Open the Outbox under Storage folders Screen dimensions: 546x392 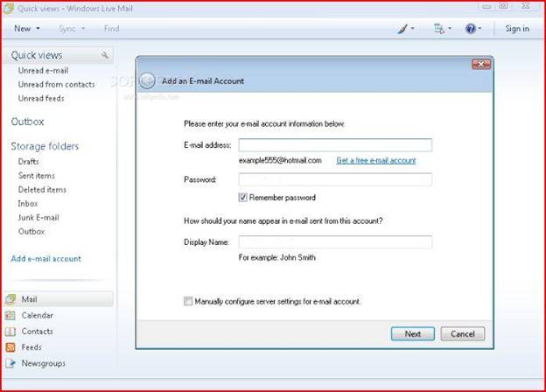tap(31, 232)
